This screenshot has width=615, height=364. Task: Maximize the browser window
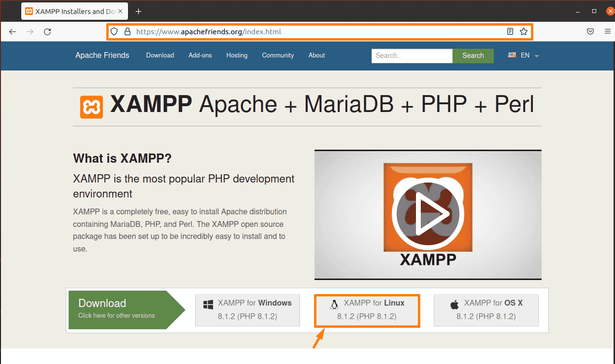[594, 11]
